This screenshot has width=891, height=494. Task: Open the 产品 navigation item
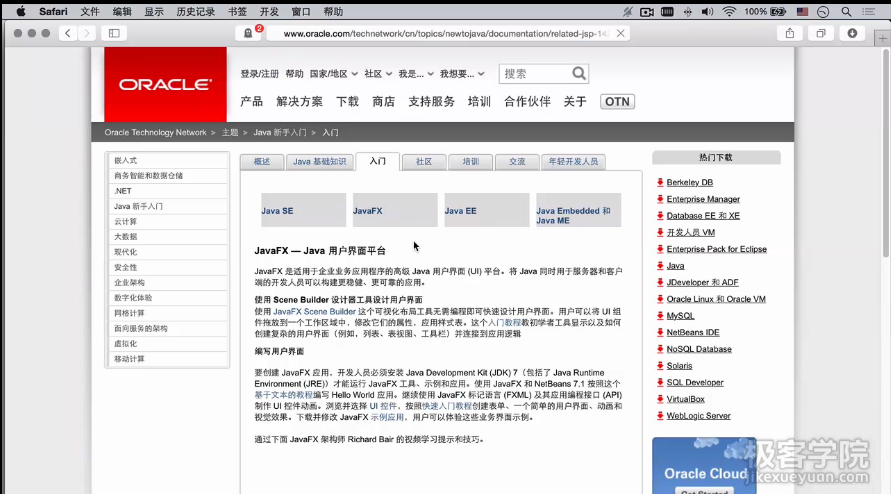(251, 102)
